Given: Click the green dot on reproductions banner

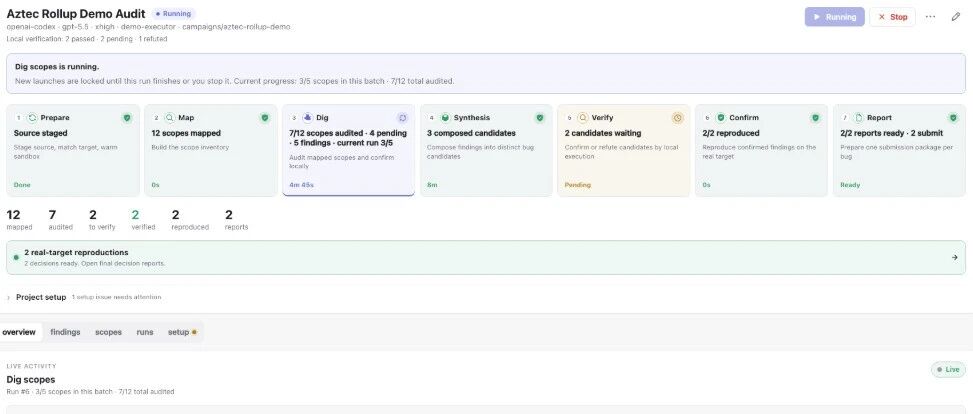Looking at the screenshot, I should (x=16, y=257).
